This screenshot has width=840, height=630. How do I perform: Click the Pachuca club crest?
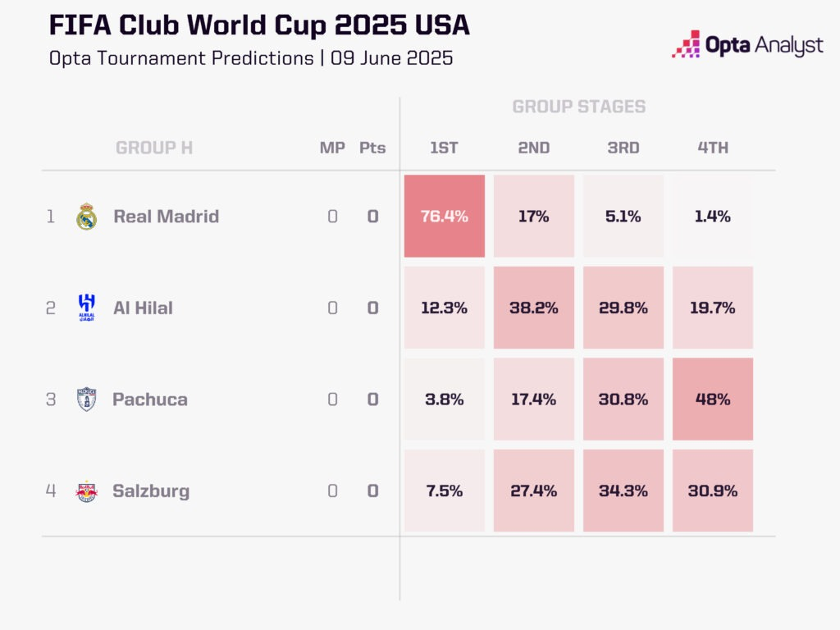[x=86, y=399]
